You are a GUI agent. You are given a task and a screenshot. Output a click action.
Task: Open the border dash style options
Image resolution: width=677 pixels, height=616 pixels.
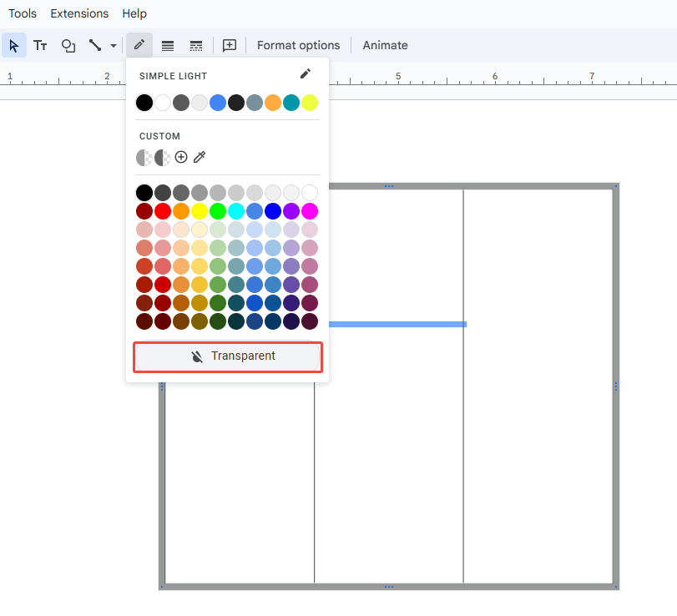click(x=196, y=45)
